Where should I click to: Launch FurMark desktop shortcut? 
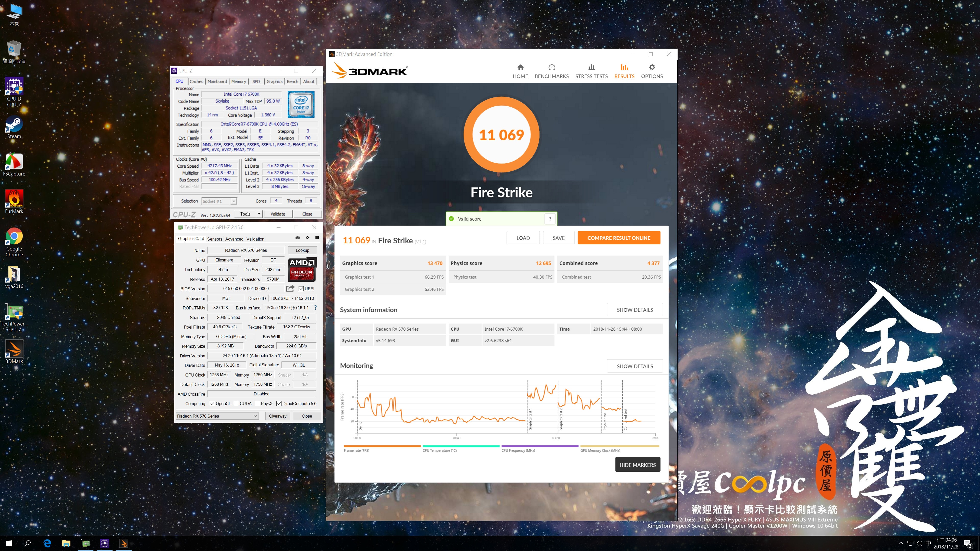pyautogui.click(x=14, y=202)
